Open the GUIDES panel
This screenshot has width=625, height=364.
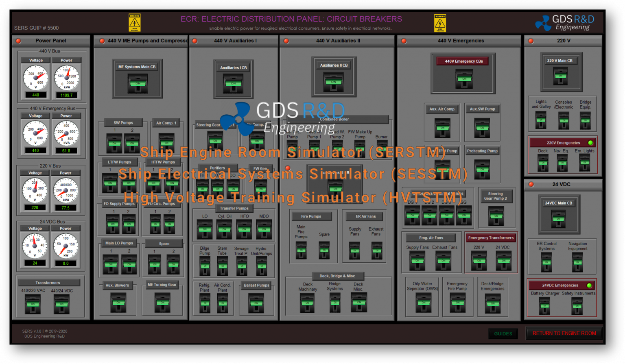point(503,333)
